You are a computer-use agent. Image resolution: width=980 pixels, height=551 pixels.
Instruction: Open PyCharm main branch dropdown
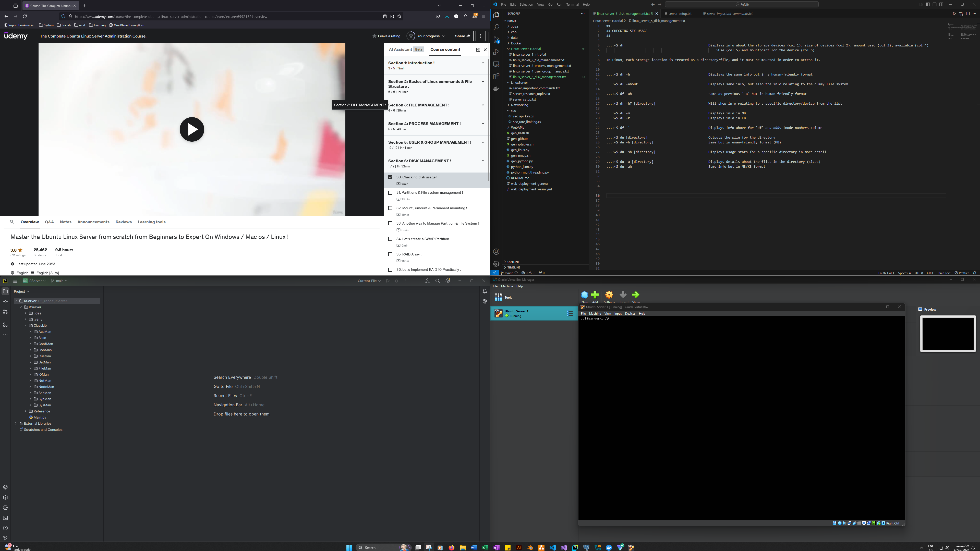59,281
